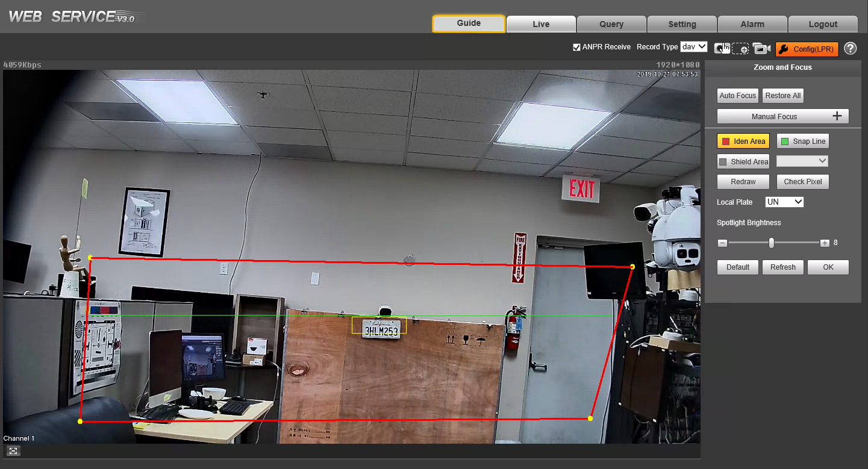This screenshot has height=469, width=868.
Task: Click the 4059Kbps bitrate text
Action: 22,65
